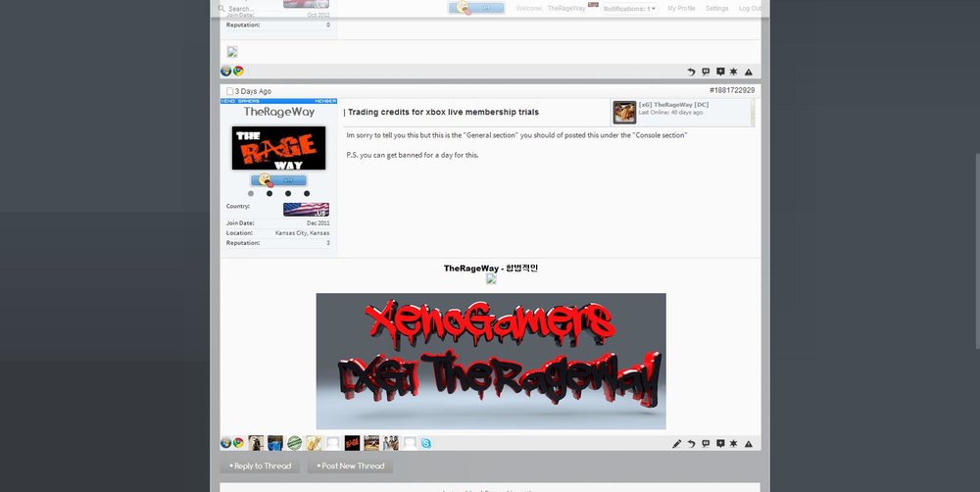Open the Notifications: 1 dropdown

coord(630,9)
